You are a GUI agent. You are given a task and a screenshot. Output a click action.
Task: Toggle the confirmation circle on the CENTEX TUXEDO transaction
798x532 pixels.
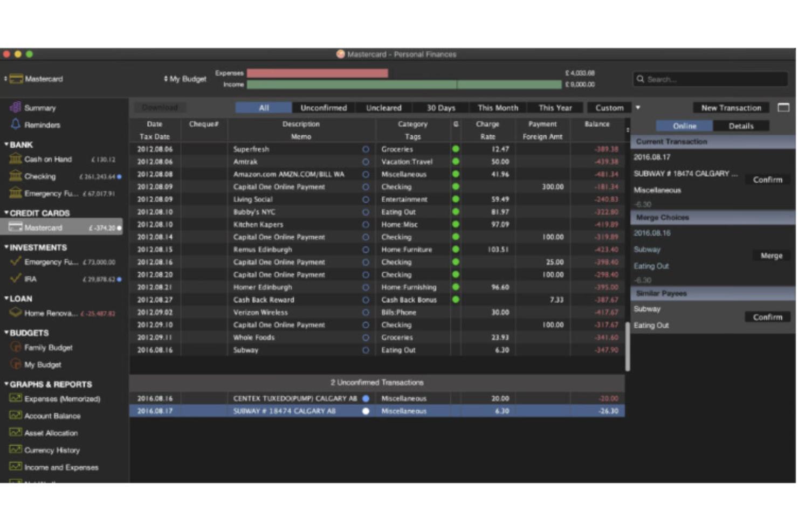coord(367,398)
